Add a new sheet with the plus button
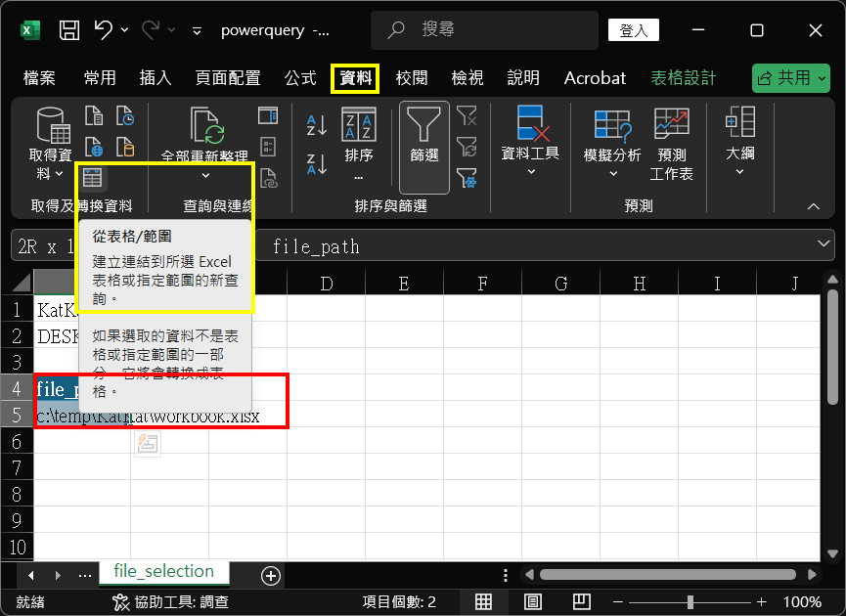Image resolution: width=846 pixels, height=616 pixels. [271, 575]
